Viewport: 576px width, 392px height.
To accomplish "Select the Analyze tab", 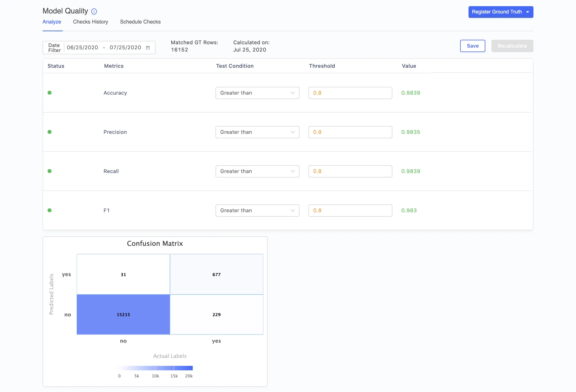I will tap(52, 22).
